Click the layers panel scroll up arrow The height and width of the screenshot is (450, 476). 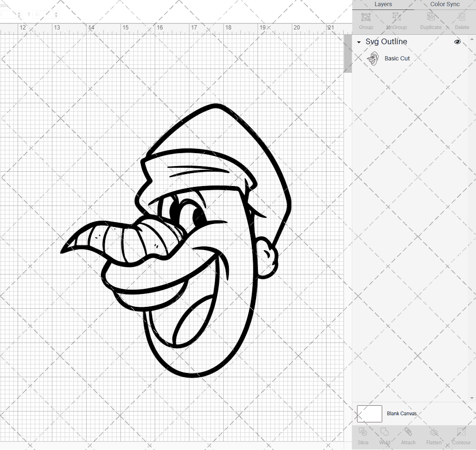point(472,39)
